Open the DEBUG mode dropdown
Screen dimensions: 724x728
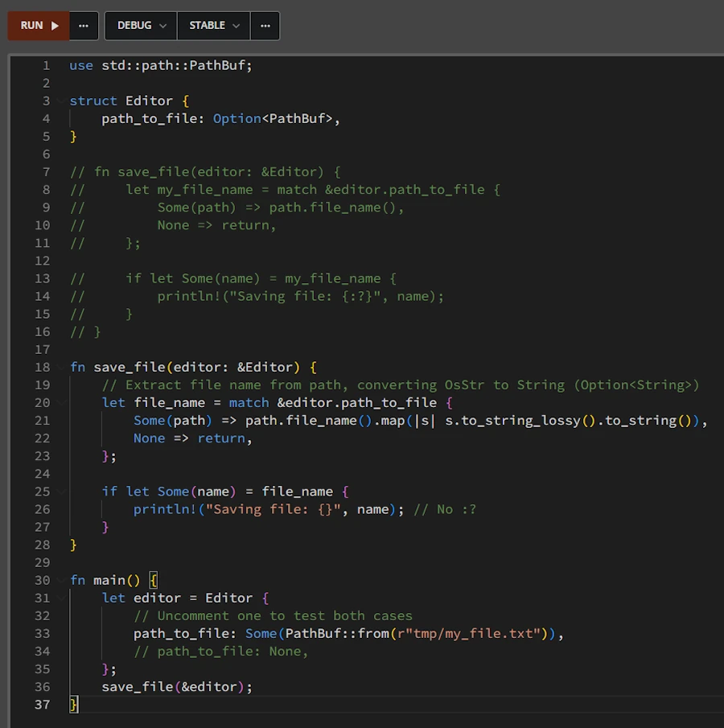pos(141,26)
